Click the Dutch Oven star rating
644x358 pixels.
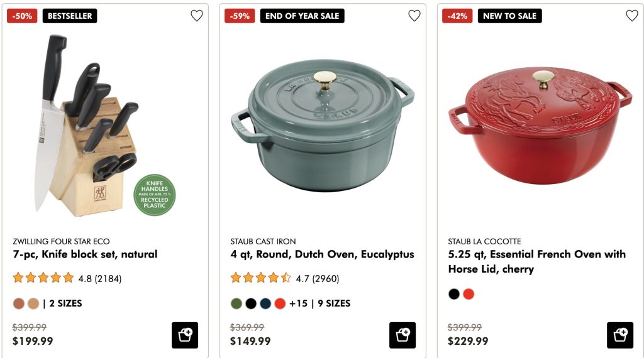(x=261, y=278)
